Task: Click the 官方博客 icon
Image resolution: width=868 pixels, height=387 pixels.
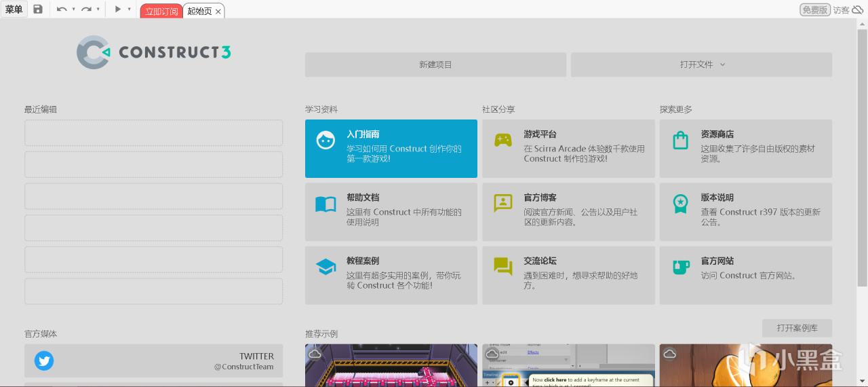Action: 503,203
